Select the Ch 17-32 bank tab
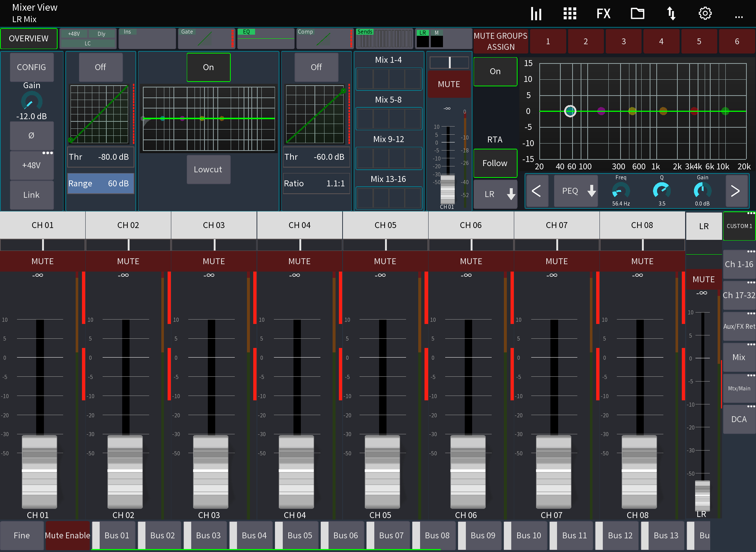The height and width of the screenshot is (552, 756). (x=739, y=295)
